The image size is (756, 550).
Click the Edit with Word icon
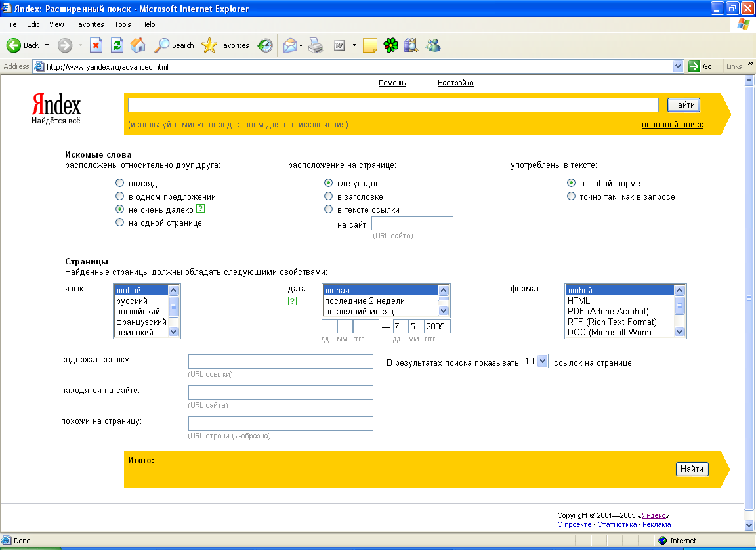pyautogui.click(x=339, y=45)
